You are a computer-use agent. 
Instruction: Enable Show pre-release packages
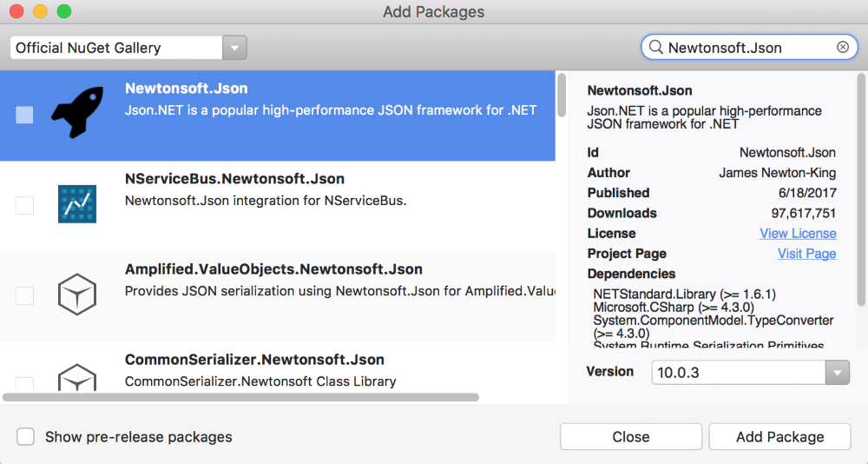[25, 437]
